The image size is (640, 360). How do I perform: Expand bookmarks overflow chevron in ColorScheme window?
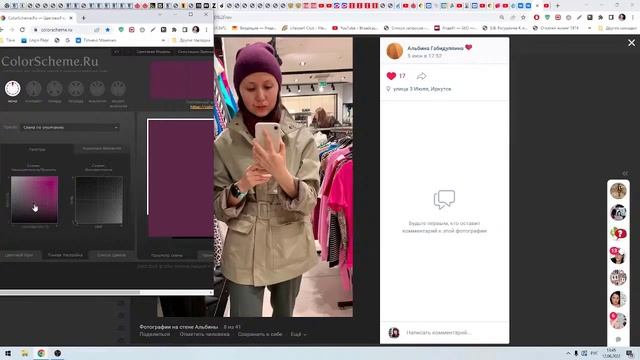coord(164,40)
